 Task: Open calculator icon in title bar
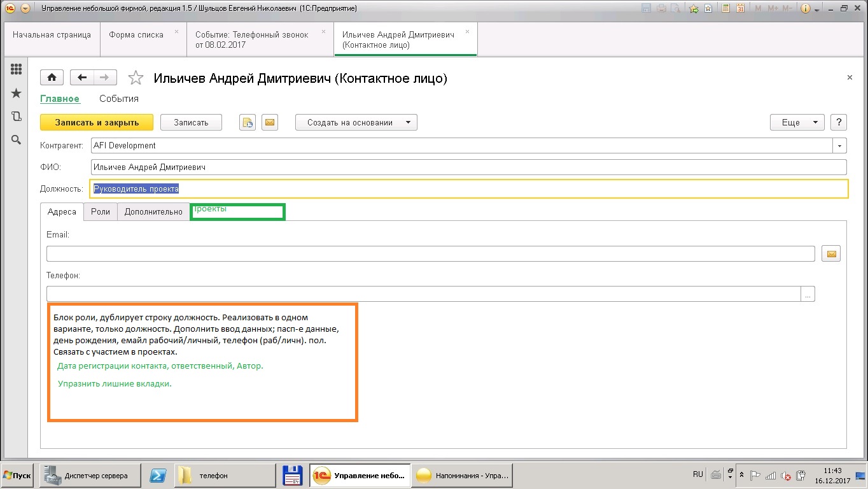pos(724,9)
